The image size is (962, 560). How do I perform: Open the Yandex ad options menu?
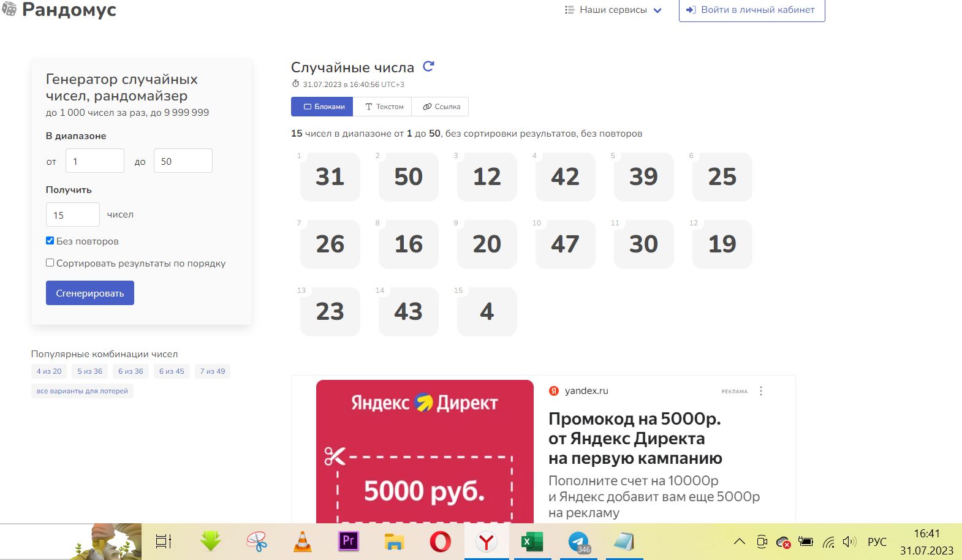[x=761, y=391]
